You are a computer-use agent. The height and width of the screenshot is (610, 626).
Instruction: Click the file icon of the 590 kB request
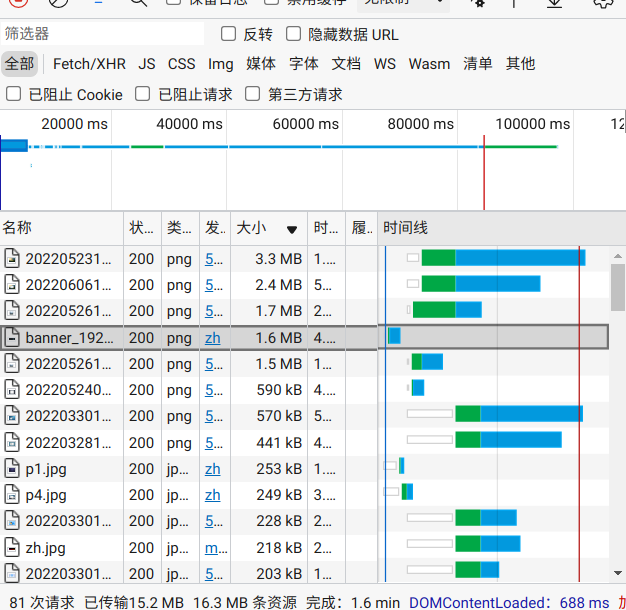12,390
